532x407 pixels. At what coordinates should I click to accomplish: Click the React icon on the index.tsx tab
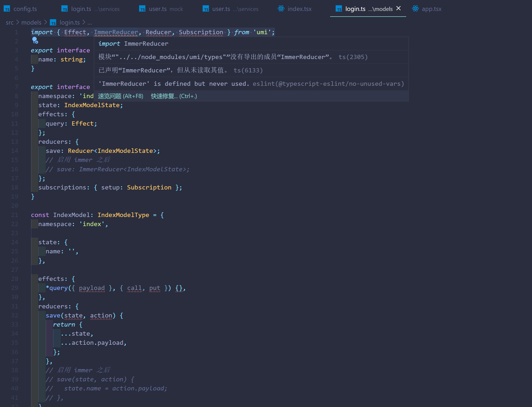(x=281, y=9)
